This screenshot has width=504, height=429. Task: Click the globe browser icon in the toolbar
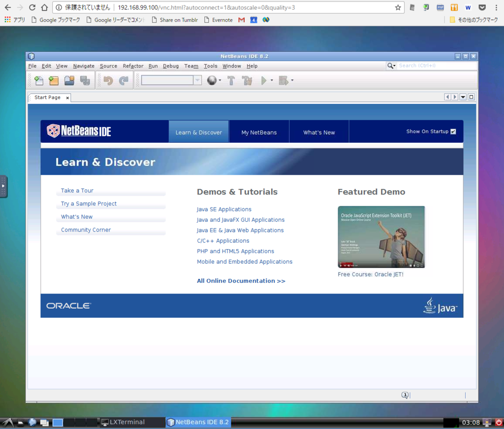click(x=212, y=80)
